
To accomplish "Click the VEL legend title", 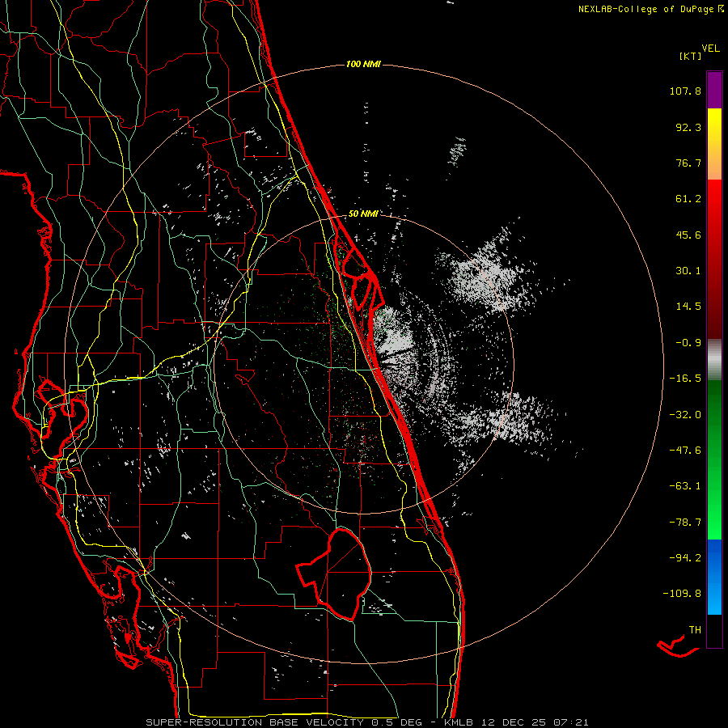I will click(x=710, y=49).
